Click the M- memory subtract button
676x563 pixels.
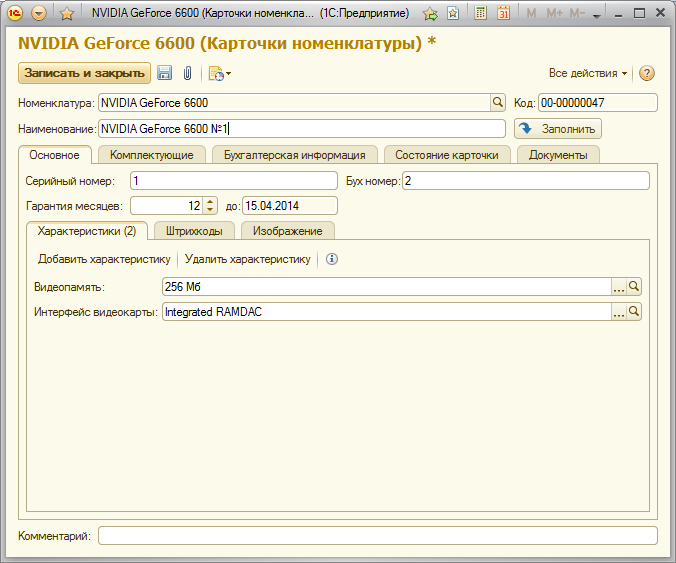577,14
